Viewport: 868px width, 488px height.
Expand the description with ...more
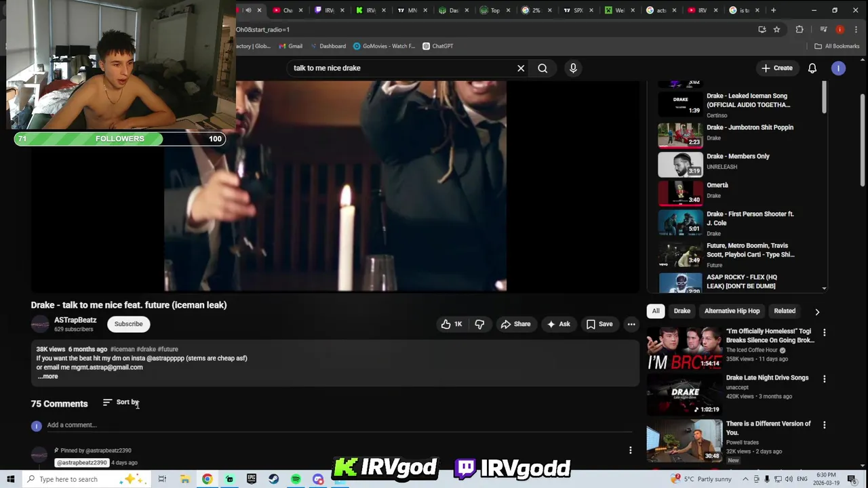tap(47, 376)
